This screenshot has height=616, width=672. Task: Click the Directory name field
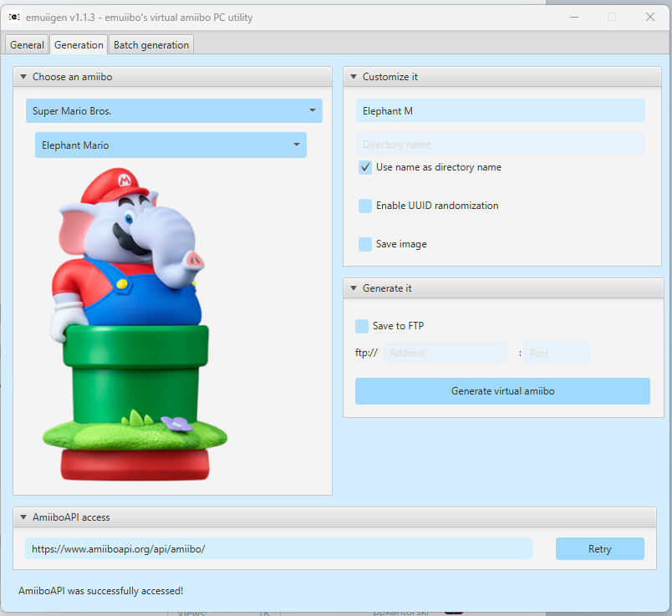coord(500,144)
